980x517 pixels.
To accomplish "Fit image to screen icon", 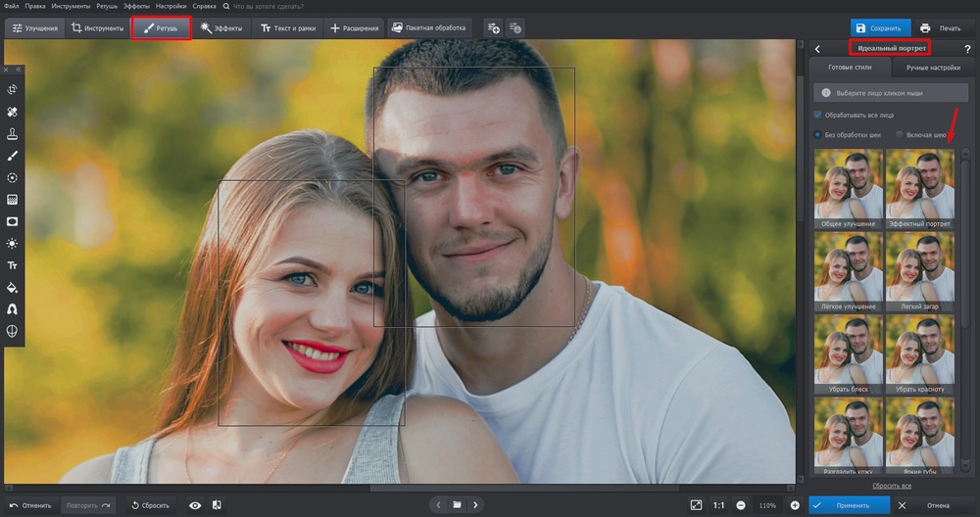I will pos(696,505).
